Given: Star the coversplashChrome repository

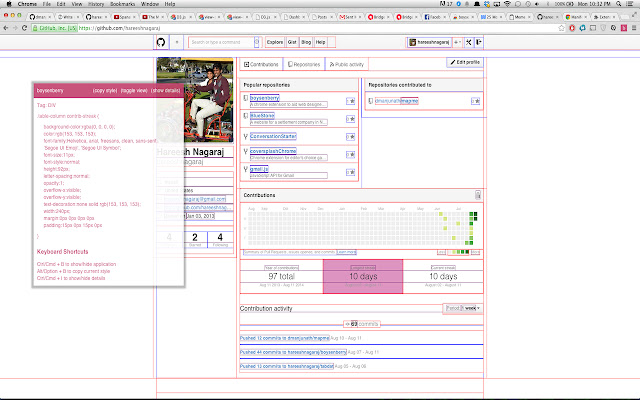Looking at the screenshot, I should pos(350,155).
